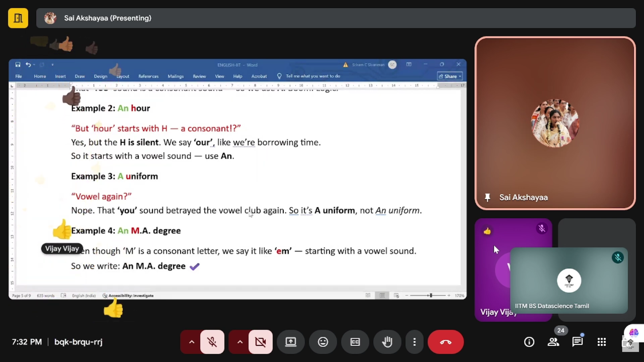Raise your hand in the meeting
The height and width of the screenshot is (362, 644).
[387, 342]
